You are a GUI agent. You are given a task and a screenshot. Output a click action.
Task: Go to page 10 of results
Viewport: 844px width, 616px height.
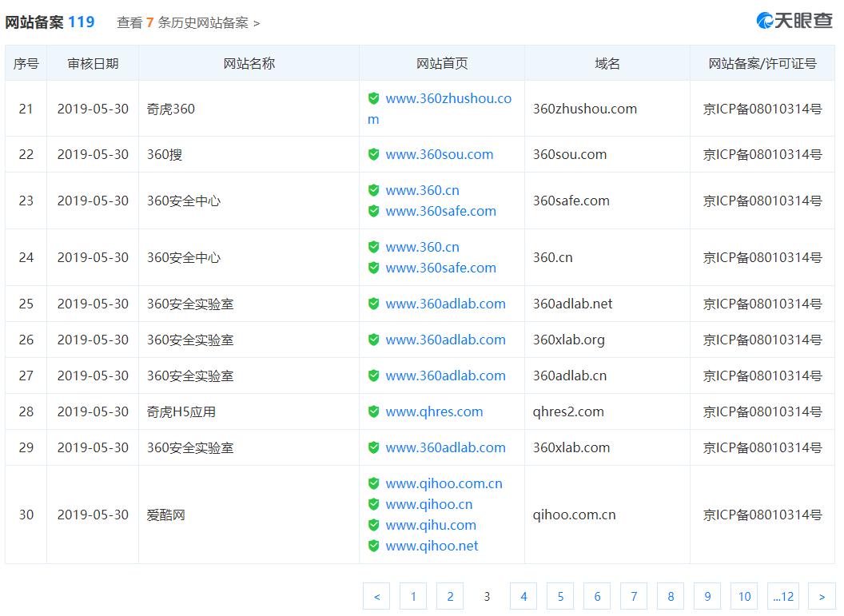pos(744,596)
